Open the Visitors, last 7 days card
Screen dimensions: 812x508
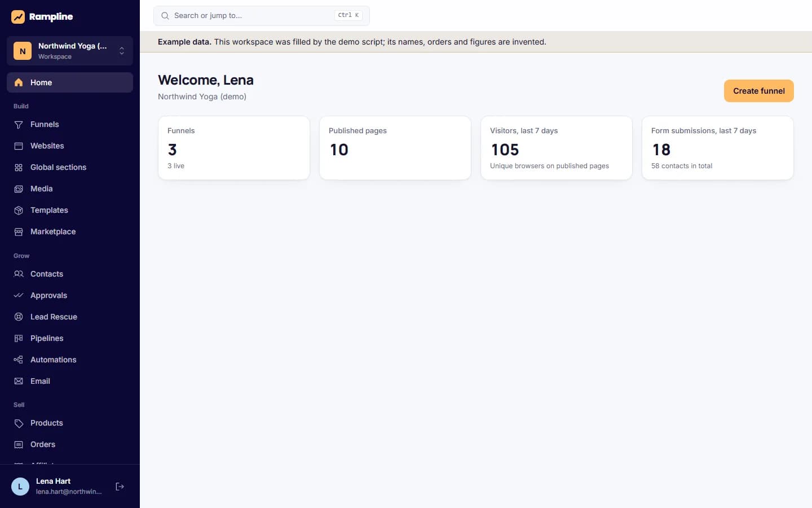tap(557, 148)
